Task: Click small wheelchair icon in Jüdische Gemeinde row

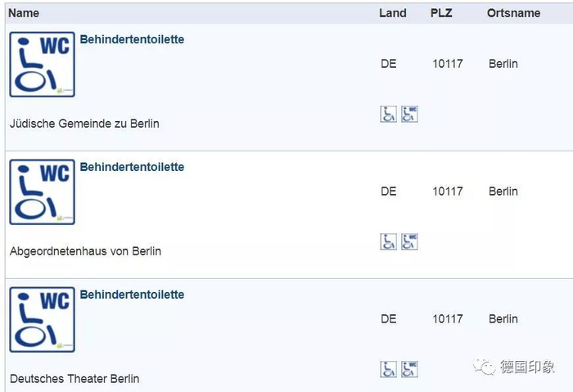Action: pyautogui.click(x=388, y=114)
